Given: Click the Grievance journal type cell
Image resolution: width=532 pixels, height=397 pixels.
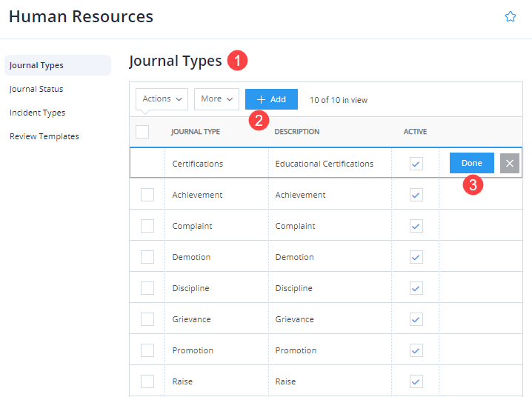Looking at the screenshot, I should click(x=217, y=319).
